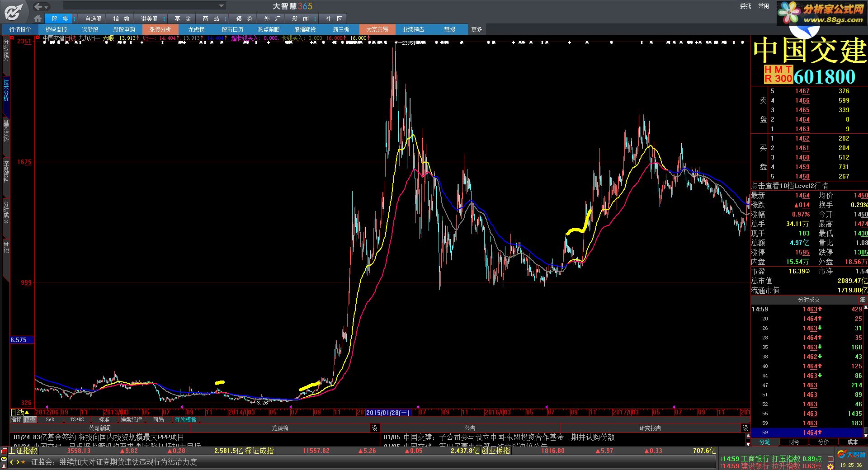Switch to the 外汇 tab

[x=272, y=19]
